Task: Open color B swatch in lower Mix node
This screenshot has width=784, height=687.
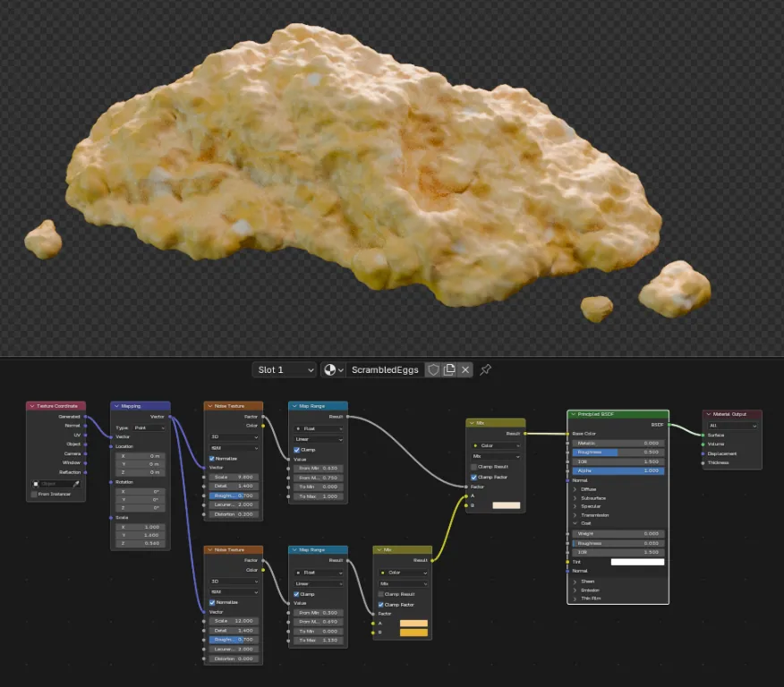Action: 413,632
